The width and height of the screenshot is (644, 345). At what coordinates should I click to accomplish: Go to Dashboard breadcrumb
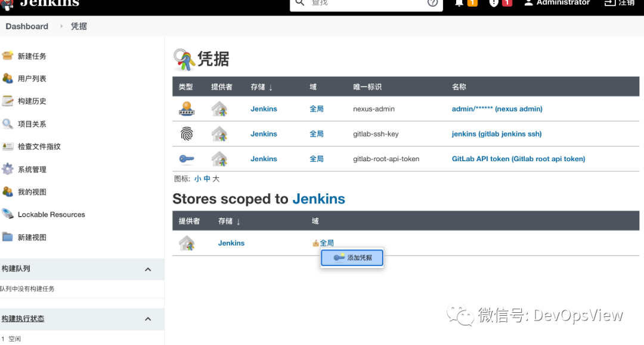pyautogui.click(x=27, y=26)
